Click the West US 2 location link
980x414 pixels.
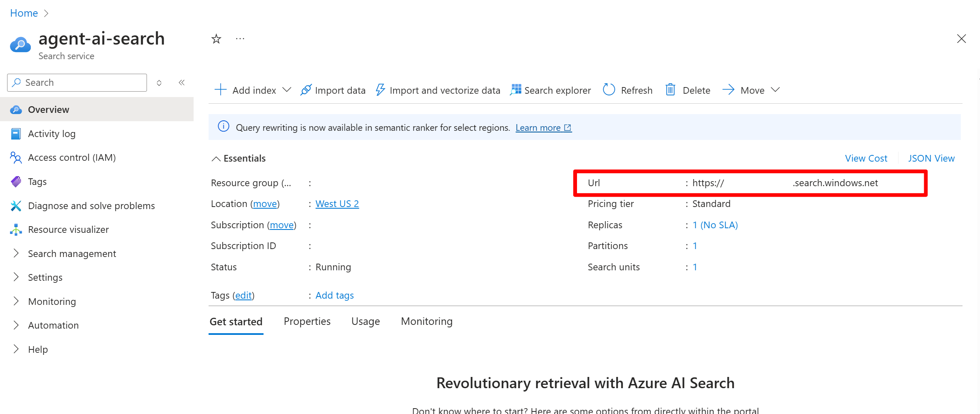337,204
